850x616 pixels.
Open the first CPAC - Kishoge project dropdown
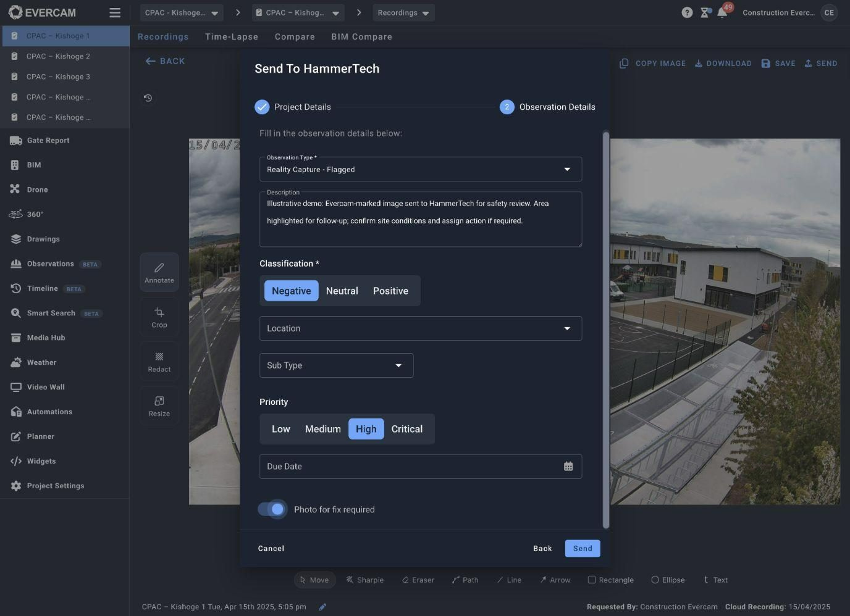(x=182, y=12)
